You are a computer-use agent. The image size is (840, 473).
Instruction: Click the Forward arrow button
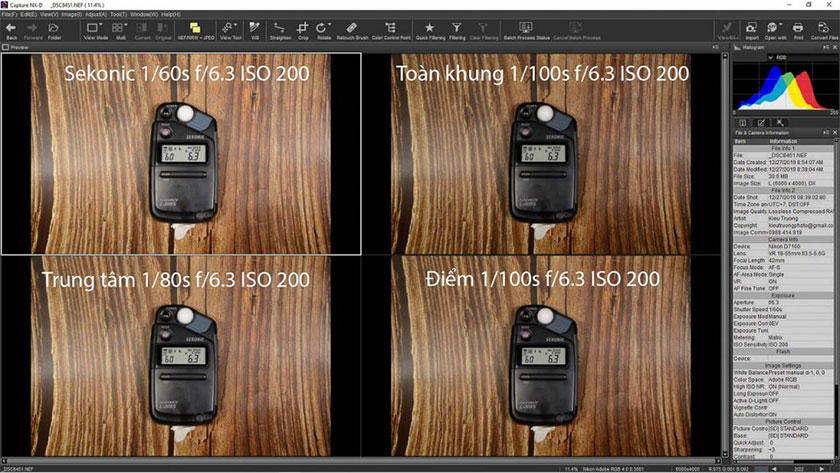33,31
